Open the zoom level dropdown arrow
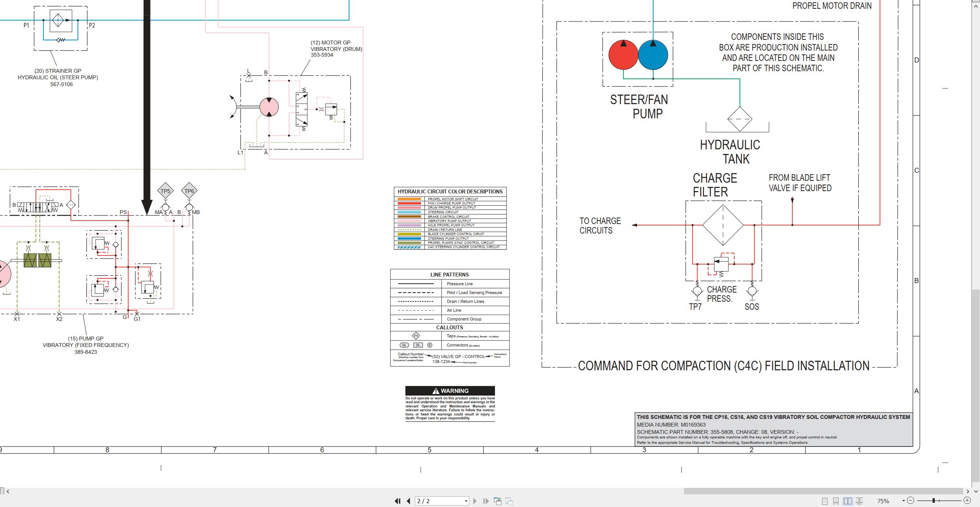980x507 pixels. click(903, 500)
